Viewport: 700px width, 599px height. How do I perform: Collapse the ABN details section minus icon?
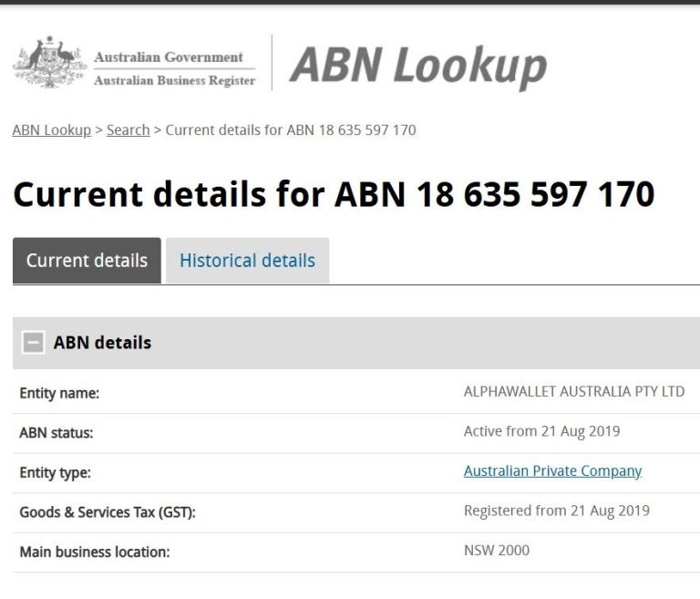(x=33, y=343)
